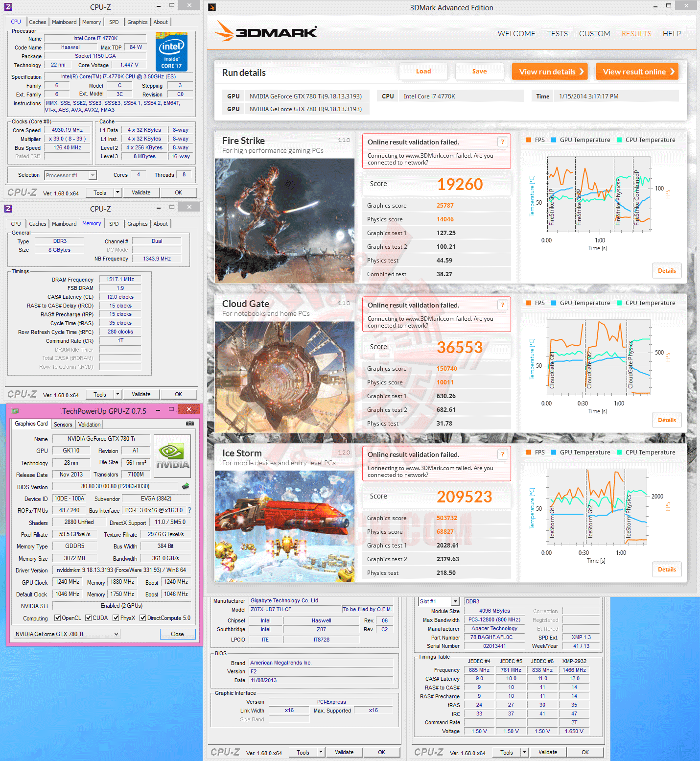Image resolution: width=700 pixels, height=761 pixels.
Task: Switch to the Caches tab in the CPU-Z CPU window
Action: tap(38, 22)
